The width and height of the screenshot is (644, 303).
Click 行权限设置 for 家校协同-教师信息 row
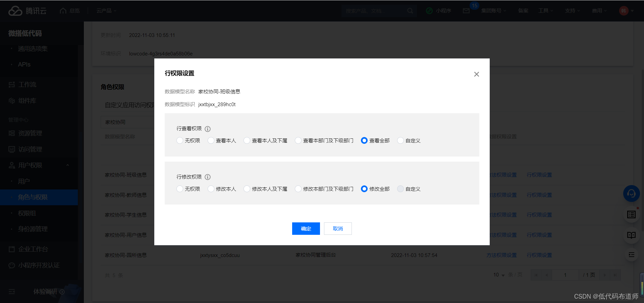tap(539, 195)
